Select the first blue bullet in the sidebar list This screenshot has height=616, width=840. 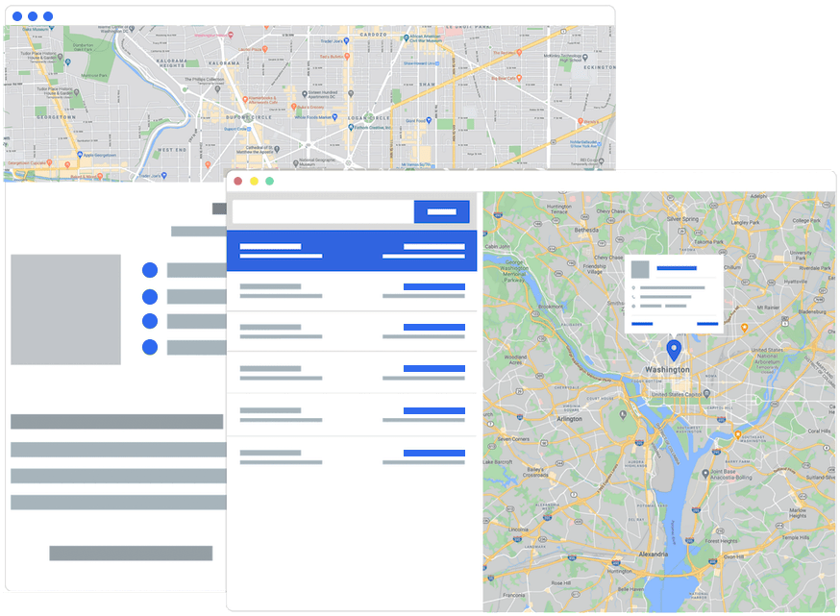click(152, 267)
